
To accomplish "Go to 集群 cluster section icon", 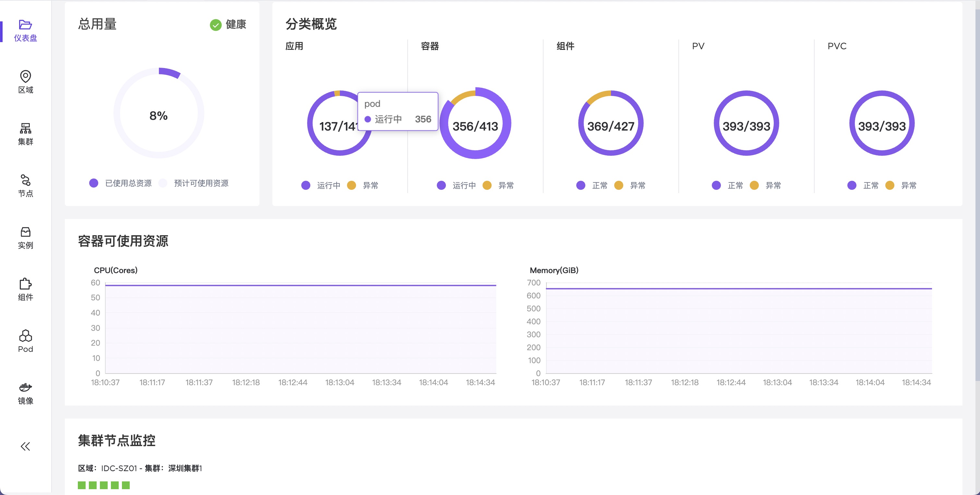I will (25, 129).
